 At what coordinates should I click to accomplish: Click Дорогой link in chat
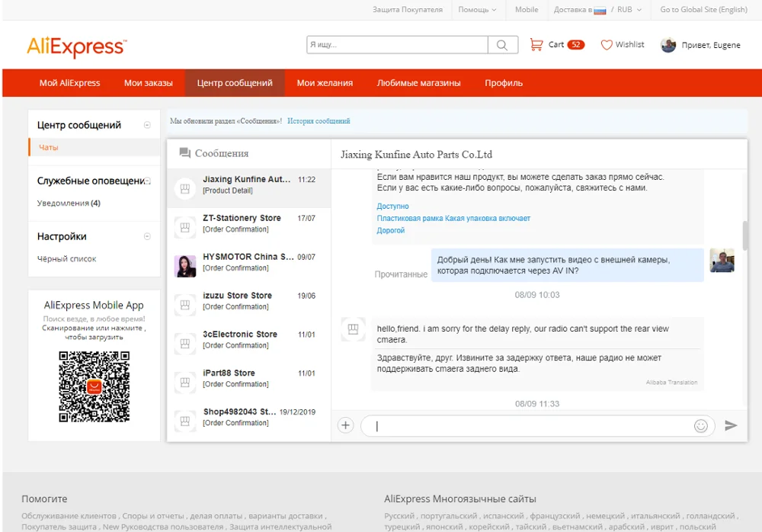391,230
